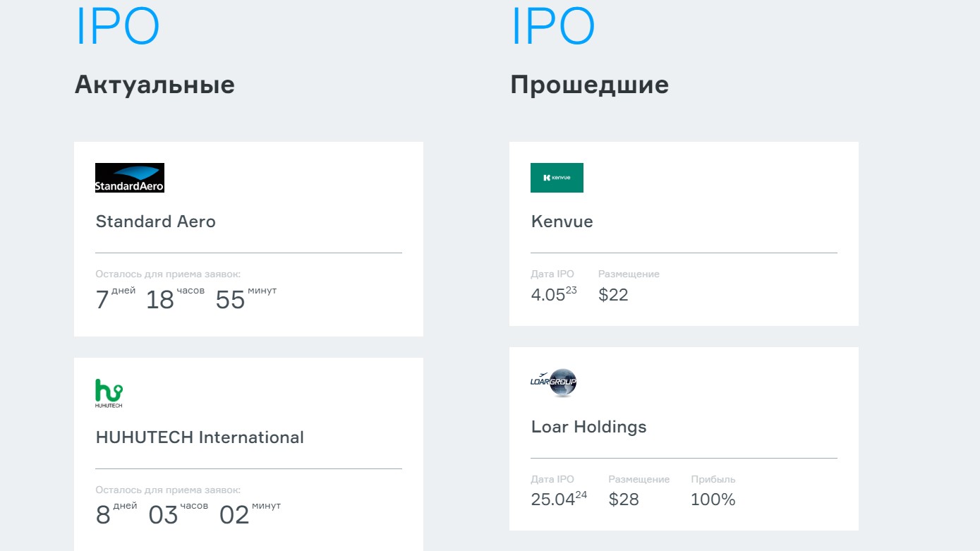Click Kenvue placement price $22

(x=613, y=295)
